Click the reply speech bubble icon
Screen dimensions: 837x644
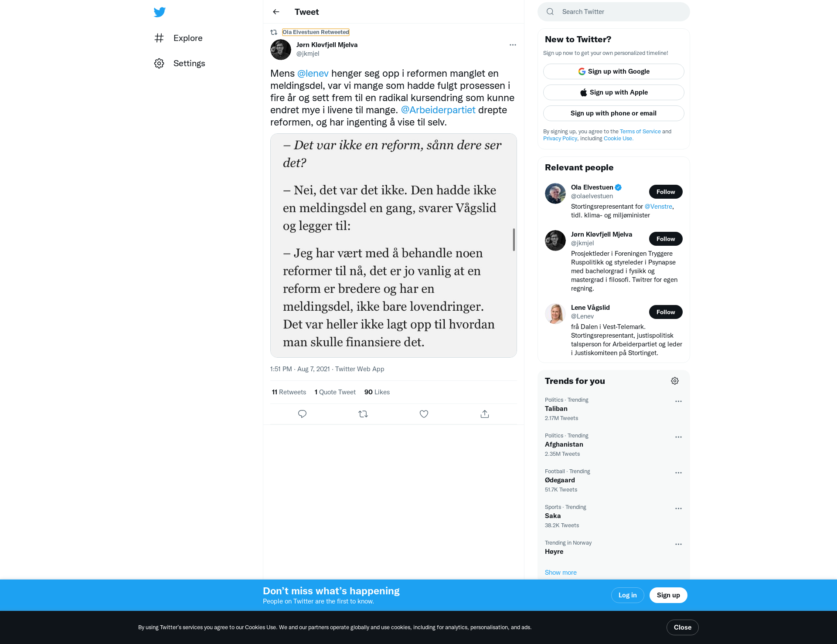pyautogui.click(x=302, y=414)
